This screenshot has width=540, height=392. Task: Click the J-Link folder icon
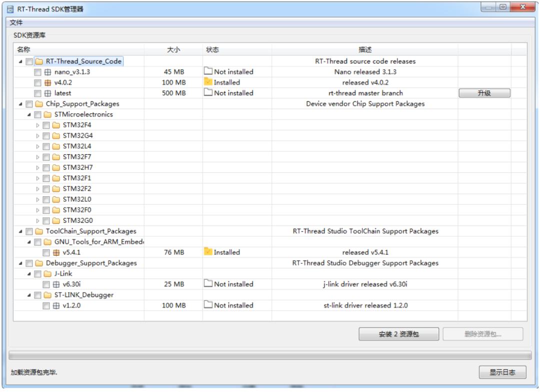tap(47, 274)
